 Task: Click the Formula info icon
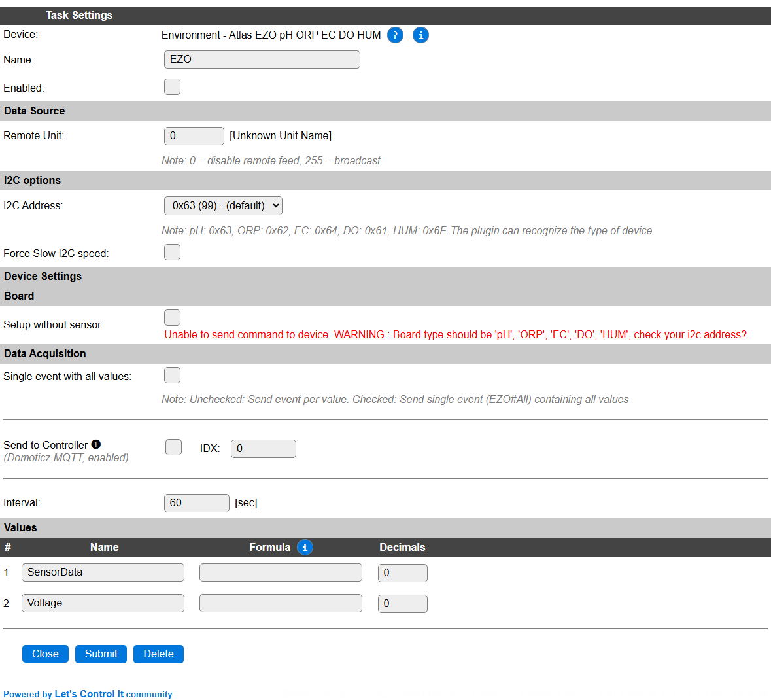click(305, 547)
